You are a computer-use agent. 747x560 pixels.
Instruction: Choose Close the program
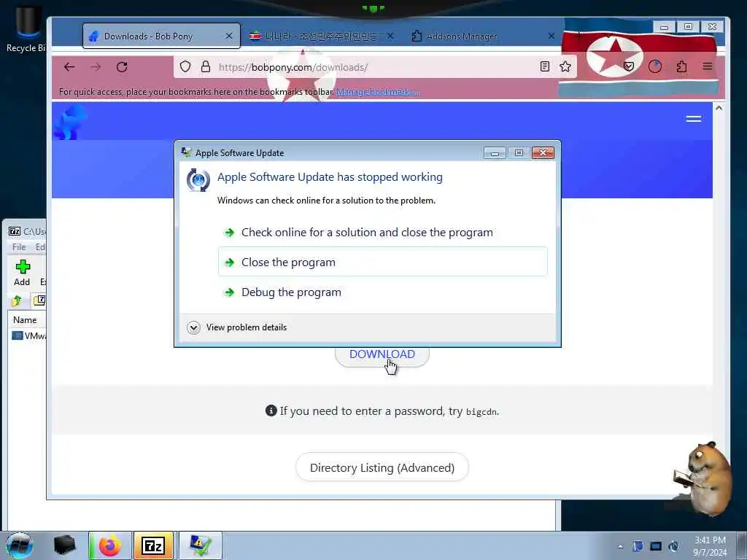click(382, 262)
